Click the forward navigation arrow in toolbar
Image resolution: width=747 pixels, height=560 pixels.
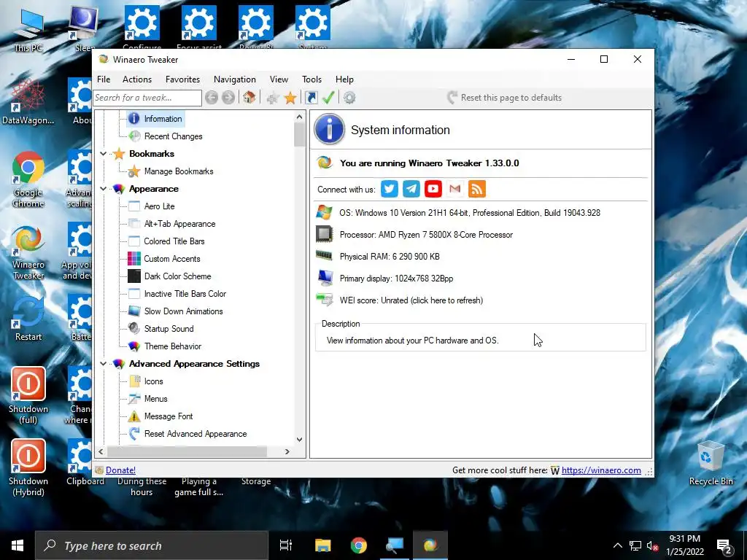[228, 98]
